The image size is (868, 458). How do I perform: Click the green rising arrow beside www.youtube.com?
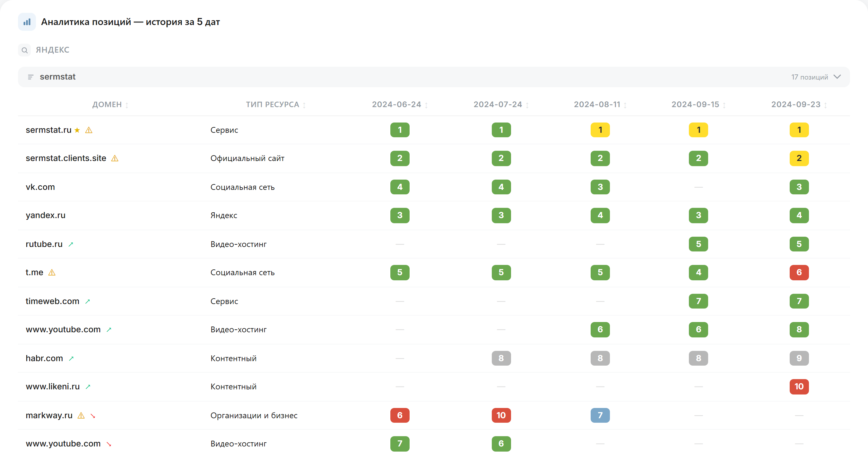point(109,330)
